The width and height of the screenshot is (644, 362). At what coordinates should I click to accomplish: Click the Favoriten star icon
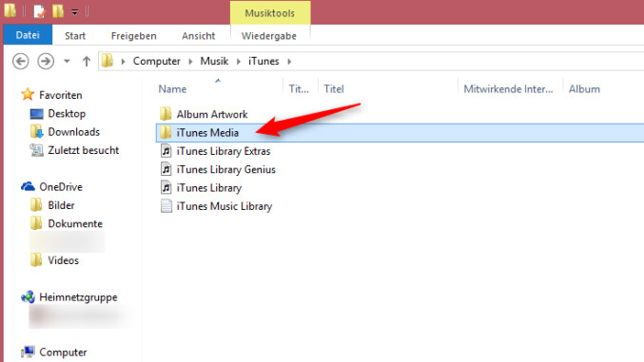(x=28, y=94)
